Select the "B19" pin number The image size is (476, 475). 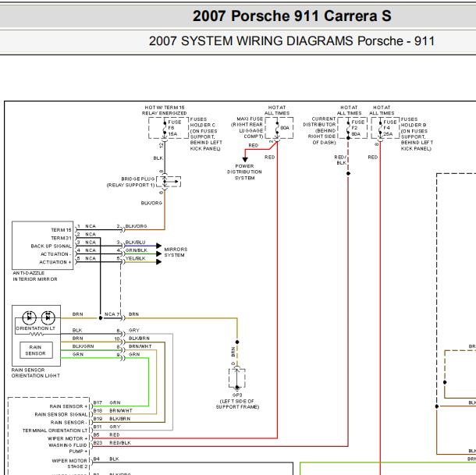click(98, 419)
